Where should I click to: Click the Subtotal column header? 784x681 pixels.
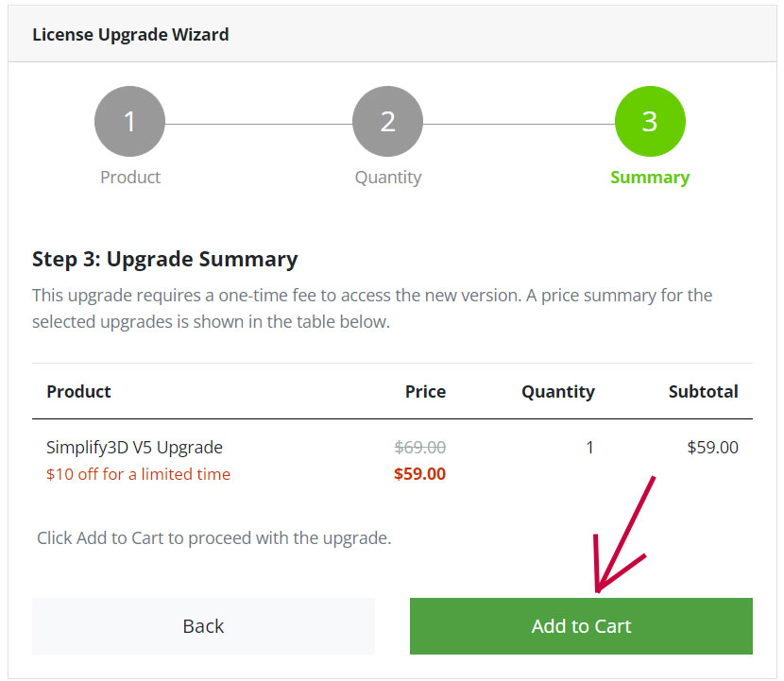703,391
